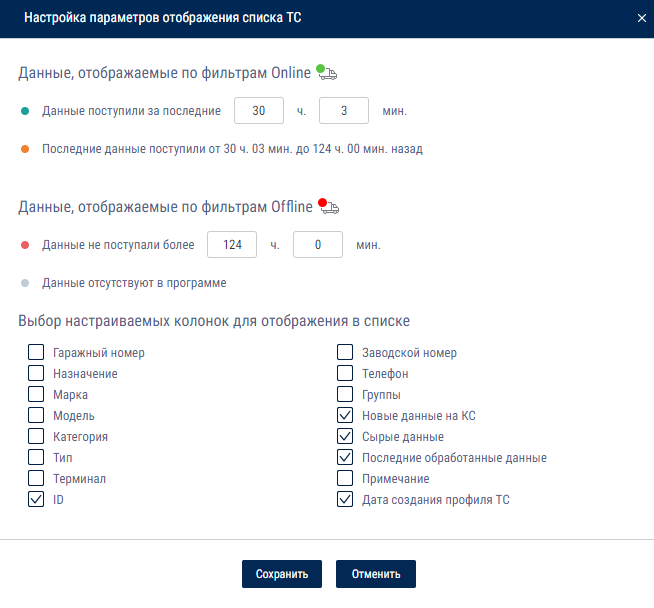
Task: Click text Данные поступили за последние
Action: (131, 111)
